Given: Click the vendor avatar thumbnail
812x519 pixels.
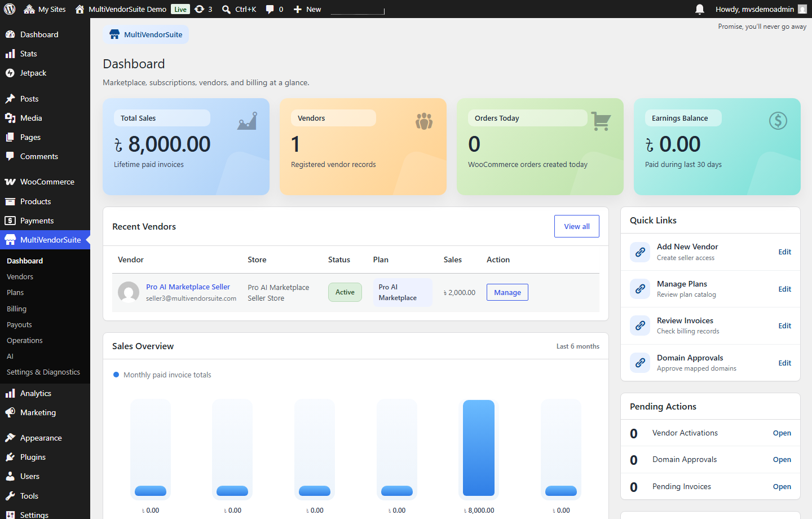Looking at the screenshot, I should point(129,292).
